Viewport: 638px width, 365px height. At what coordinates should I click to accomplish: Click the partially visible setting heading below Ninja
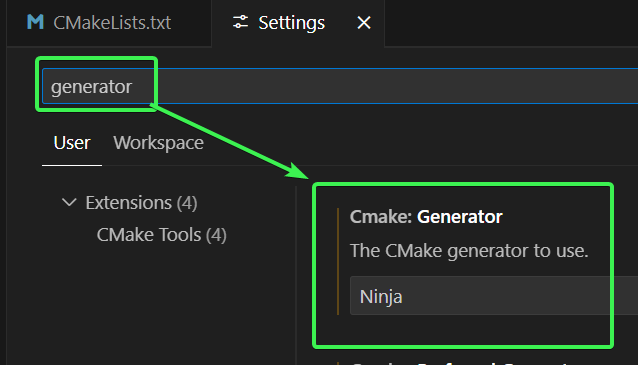tap(460, 363)
